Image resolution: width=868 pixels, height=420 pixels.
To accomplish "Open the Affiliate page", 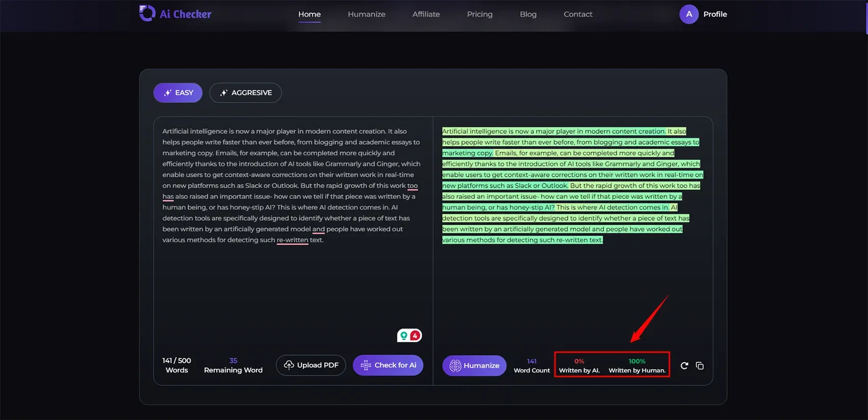I will pos(426,14).
